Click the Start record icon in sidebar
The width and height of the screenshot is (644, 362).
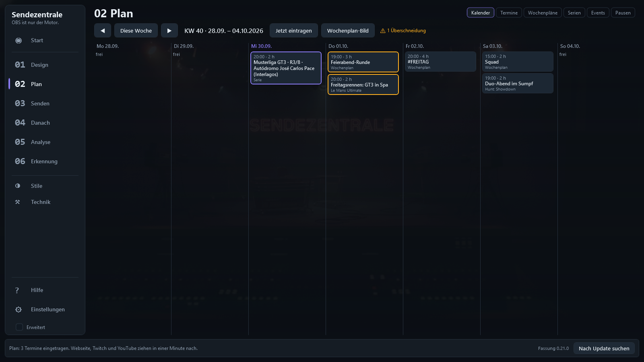[19, 40]
